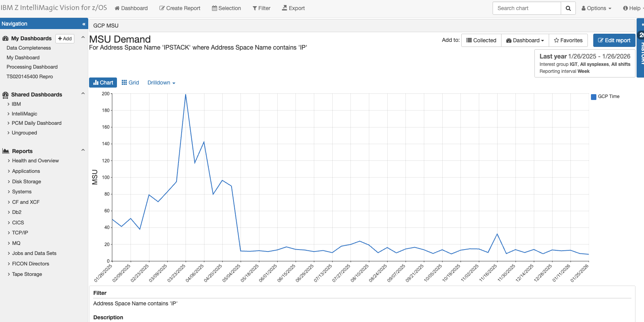Click the search magnifier button
This screenshot has height=322, width=644.
point(568,8)
